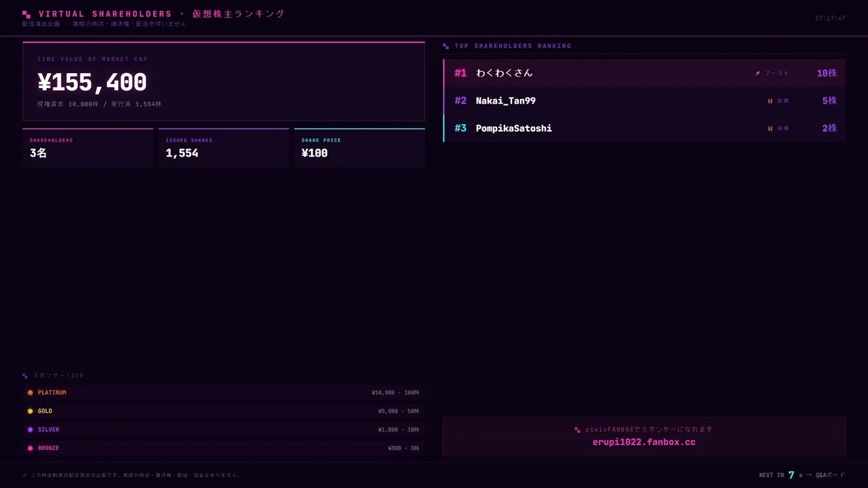Click the 授権資本 10,000株 / 発行済 1,554株 line
This screenshot has width=868, height=488.
[x=100, y=104]
